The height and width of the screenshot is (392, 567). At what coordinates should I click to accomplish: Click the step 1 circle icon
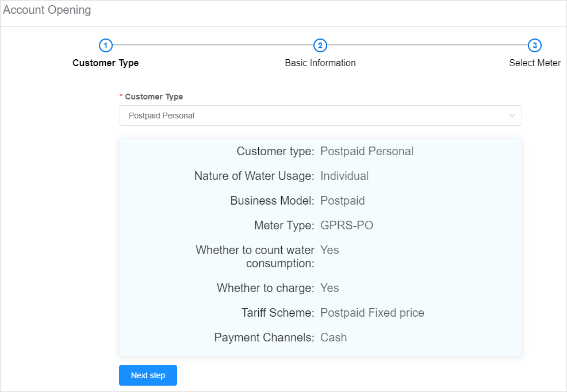pos(106,45)
